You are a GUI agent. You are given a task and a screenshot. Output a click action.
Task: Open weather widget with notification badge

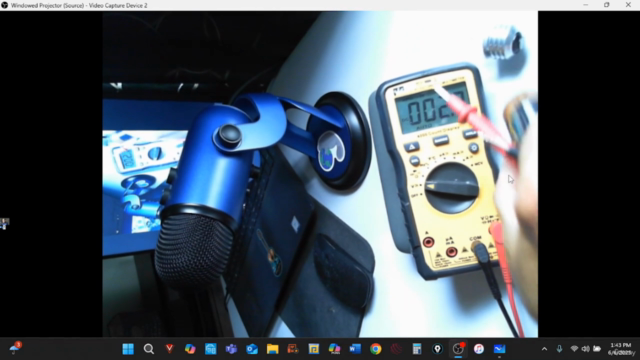[x=15, y=348]
